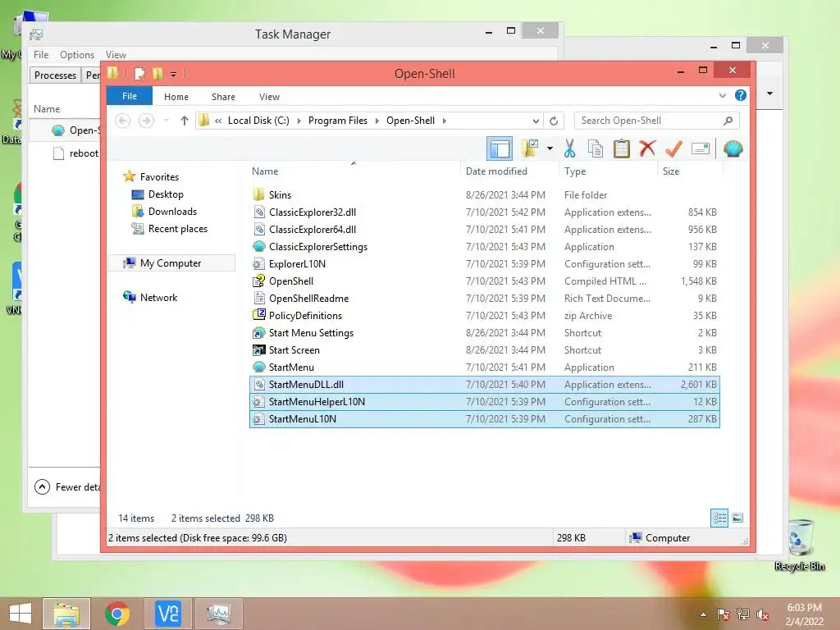Open File Explorer from taskbar
This screenshot has height=630, width=840.
pyautogui.click(x=66, y=614)
